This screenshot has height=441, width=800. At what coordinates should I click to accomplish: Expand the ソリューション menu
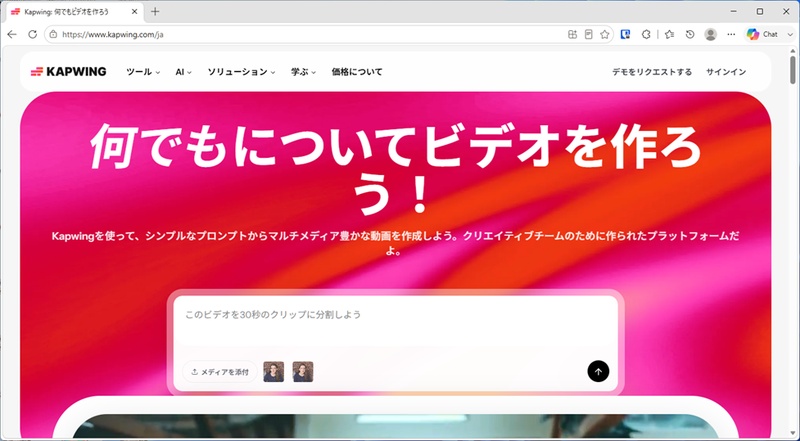coord(241,72)
